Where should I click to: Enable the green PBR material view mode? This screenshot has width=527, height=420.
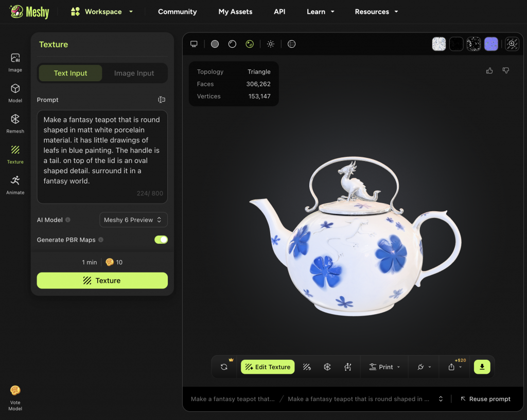(250, 44)
